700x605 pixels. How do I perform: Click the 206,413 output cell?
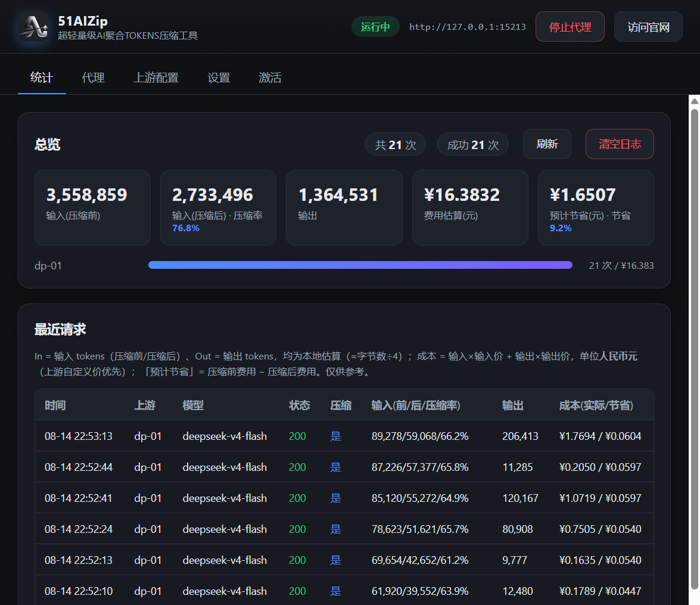pyautogui.click(x=520, y=436)
